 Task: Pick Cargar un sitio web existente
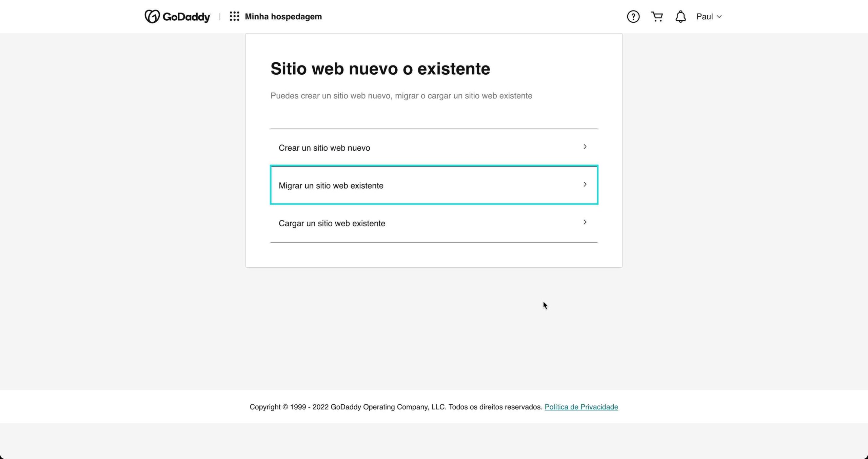(434, 223)
